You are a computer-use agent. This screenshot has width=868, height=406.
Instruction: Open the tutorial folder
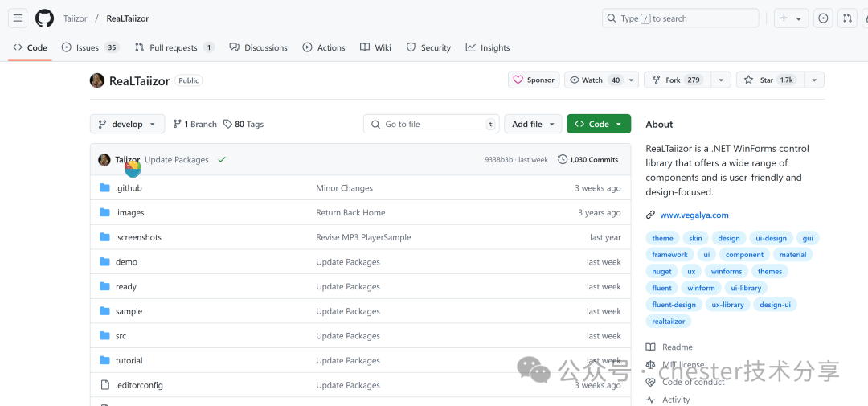tap(129, 361)
